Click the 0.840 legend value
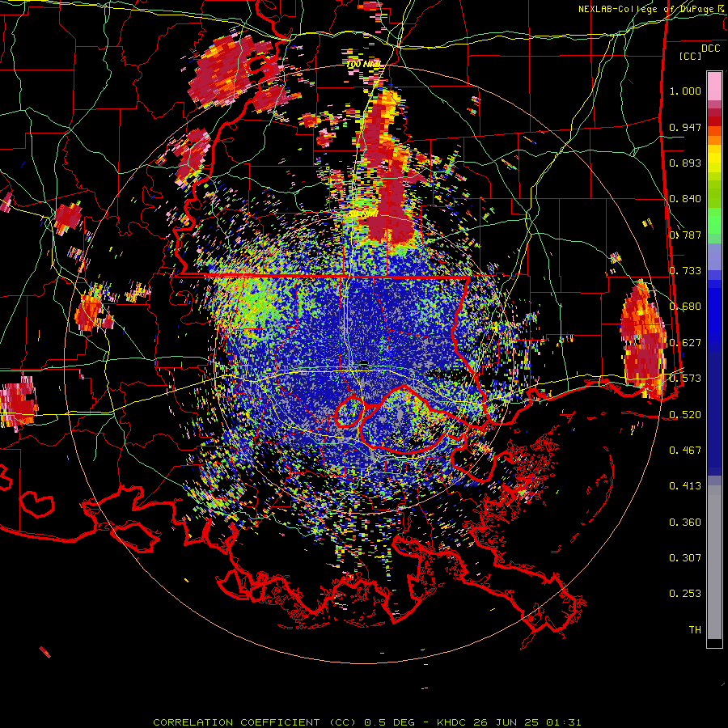The height and width of the screenshot is (728, 728). (685, 199)
